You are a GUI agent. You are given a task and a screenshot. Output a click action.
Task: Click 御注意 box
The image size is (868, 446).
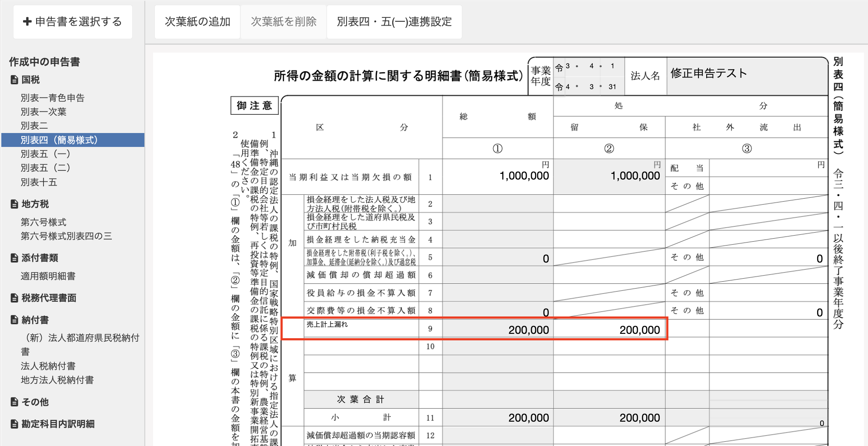click(x=254, y=106)
